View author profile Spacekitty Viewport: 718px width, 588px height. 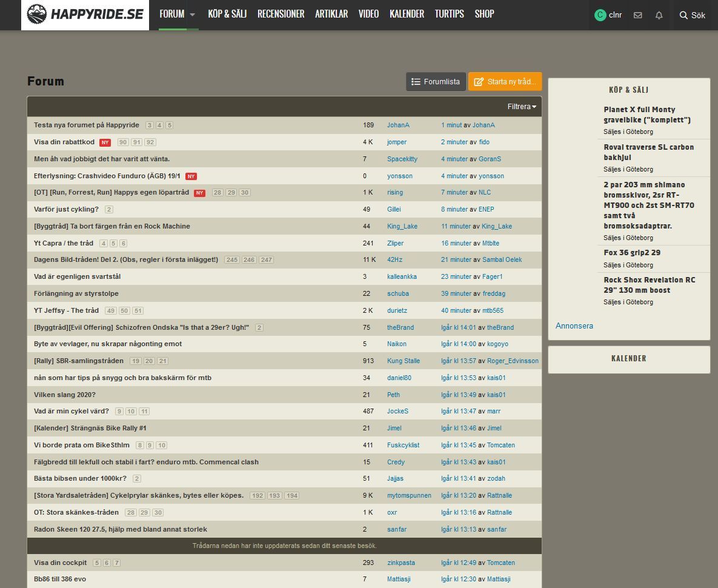(x=402, y=159)
